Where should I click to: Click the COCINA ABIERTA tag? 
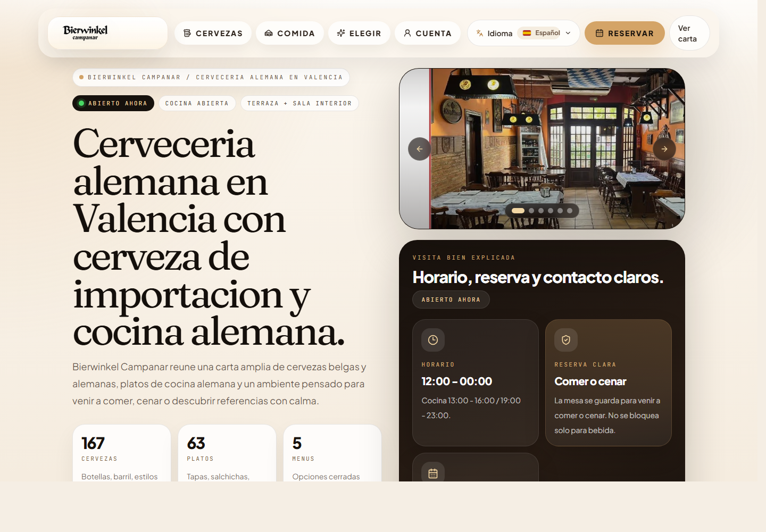coord(197,103)
